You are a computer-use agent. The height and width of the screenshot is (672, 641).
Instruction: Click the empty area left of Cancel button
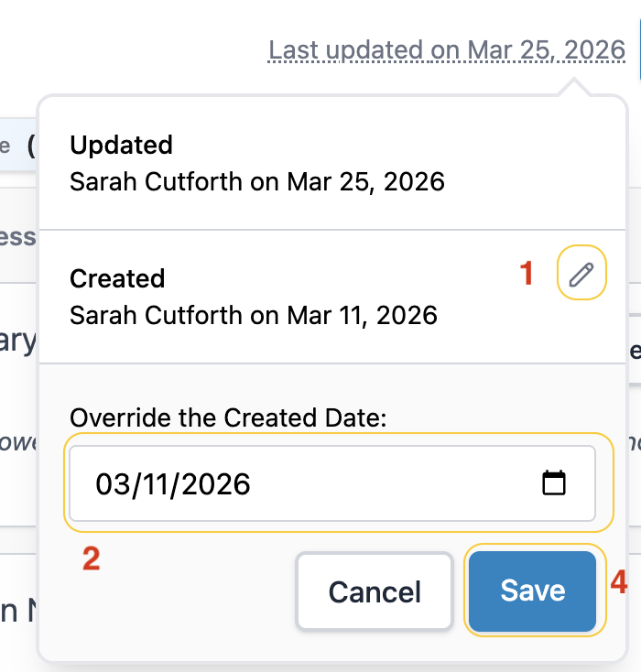tap(180, 591)
